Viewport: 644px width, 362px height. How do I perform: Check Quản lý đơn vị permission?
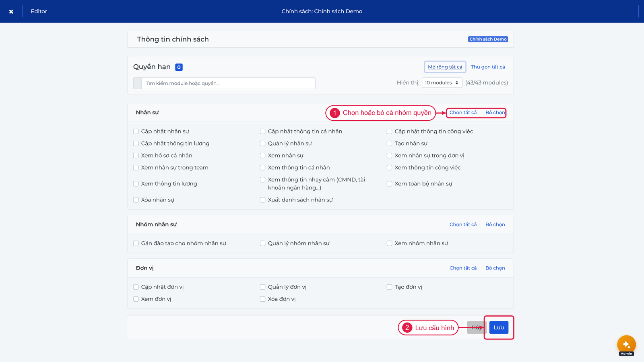point(263,287)
